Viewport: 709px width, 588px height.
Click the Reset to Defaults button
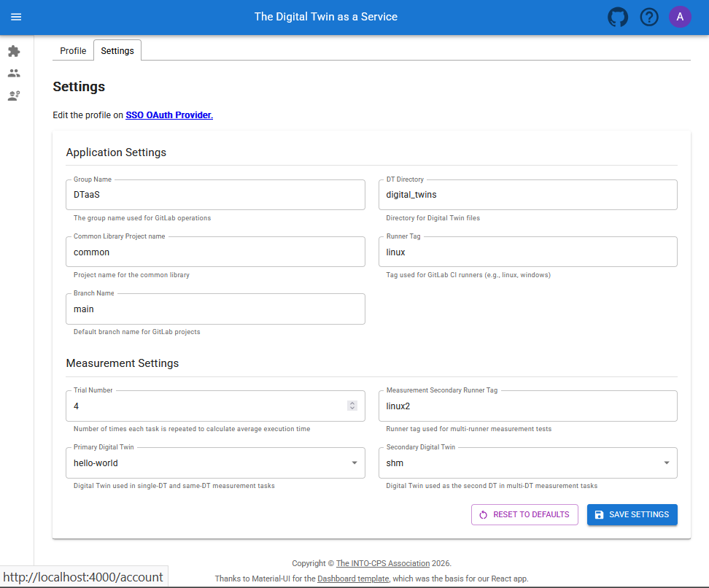[x=524, y=515]
